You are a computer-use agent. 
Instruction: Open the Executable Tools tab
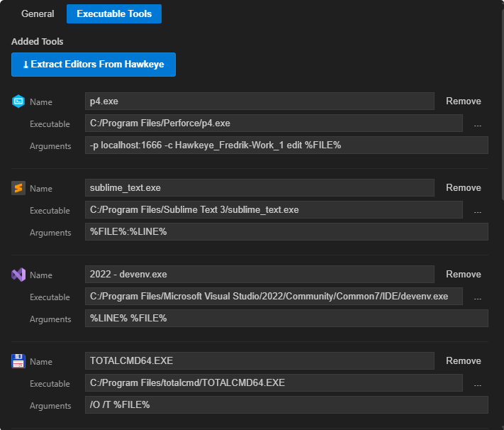click(114, 14)
